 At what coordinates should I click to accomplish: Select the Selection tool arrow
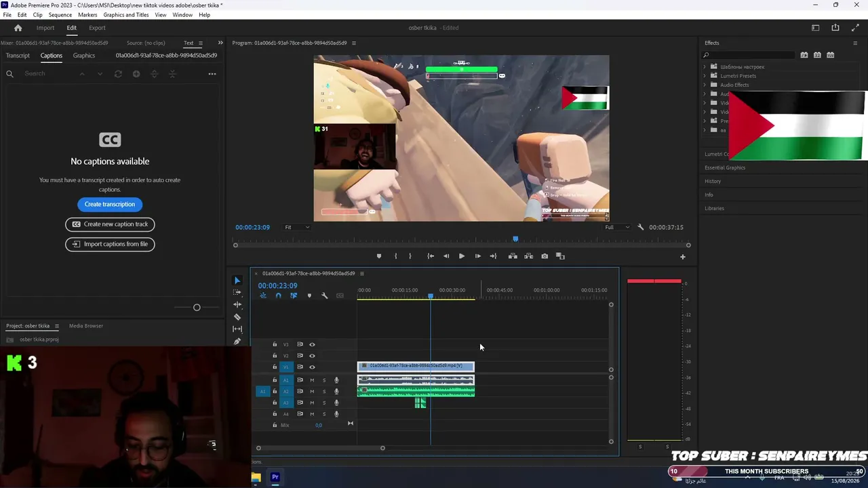tap(237, 281)
